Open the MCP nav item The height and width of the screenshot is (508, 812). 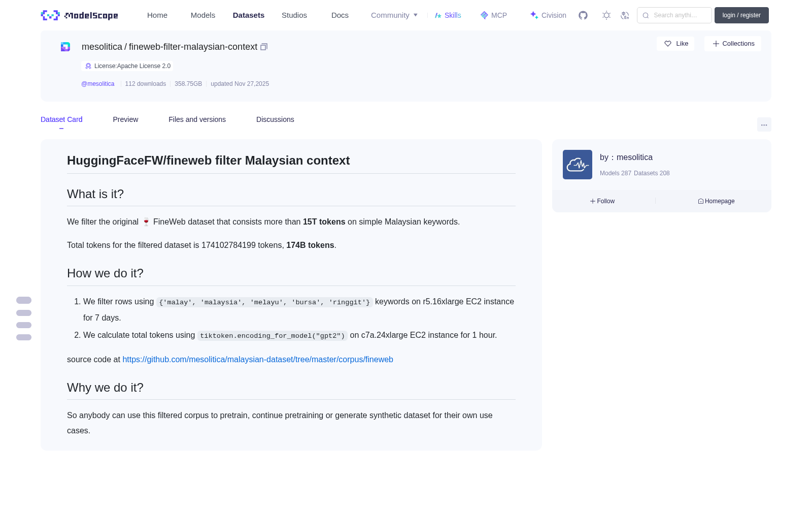(493, 15)
